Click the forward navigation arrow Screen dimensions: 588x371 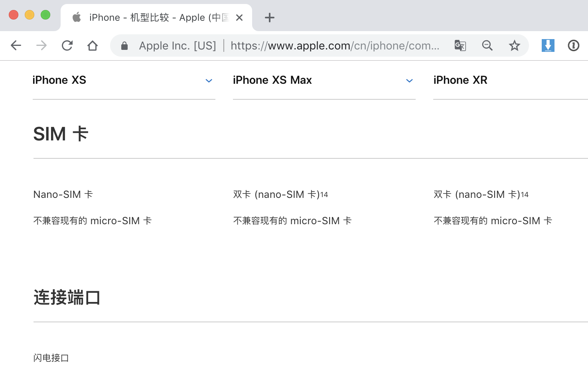coord(41,45)
